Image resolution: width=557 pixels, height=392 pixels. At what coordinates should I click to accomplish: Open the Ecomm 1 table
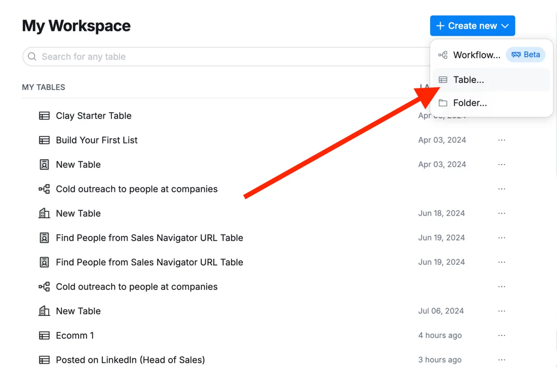tap(75, 336)
